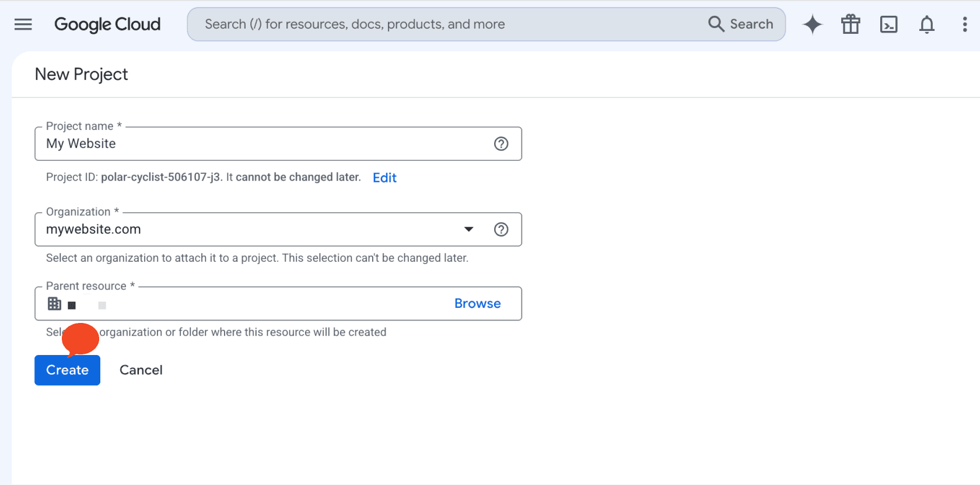Show help for Project name field

point(501,144)
